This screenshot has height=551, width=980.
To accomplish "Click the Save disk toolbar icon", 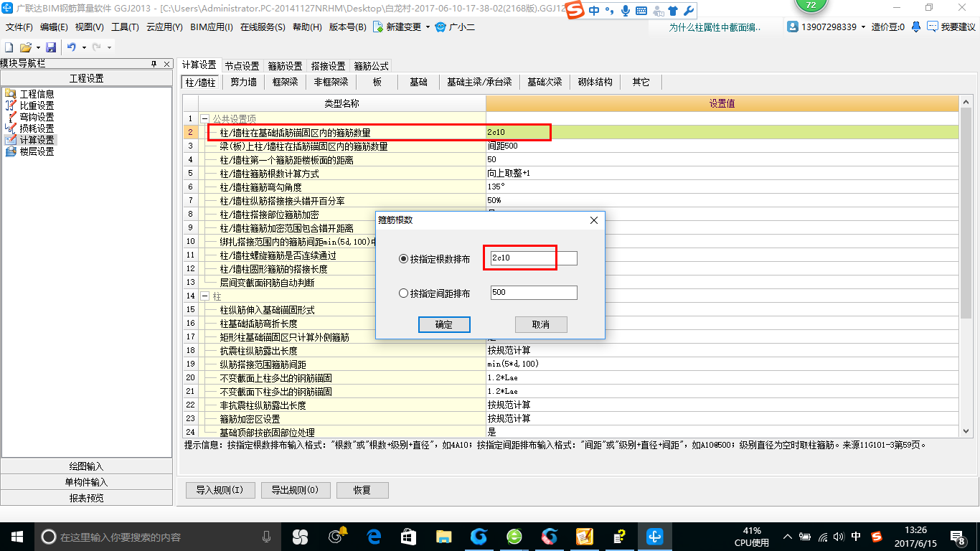I will [51, 47].
